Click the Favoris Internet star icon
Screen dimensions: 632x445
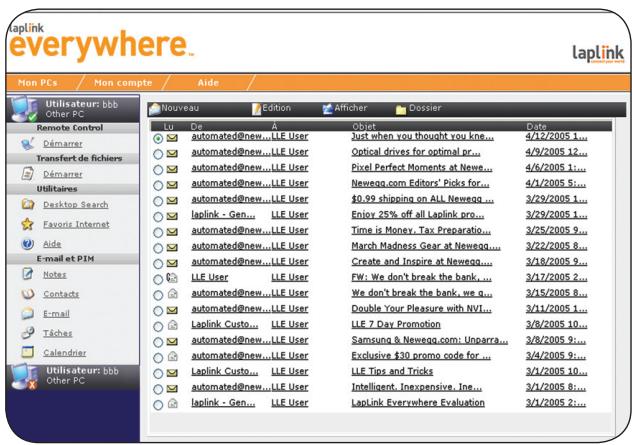27,224
